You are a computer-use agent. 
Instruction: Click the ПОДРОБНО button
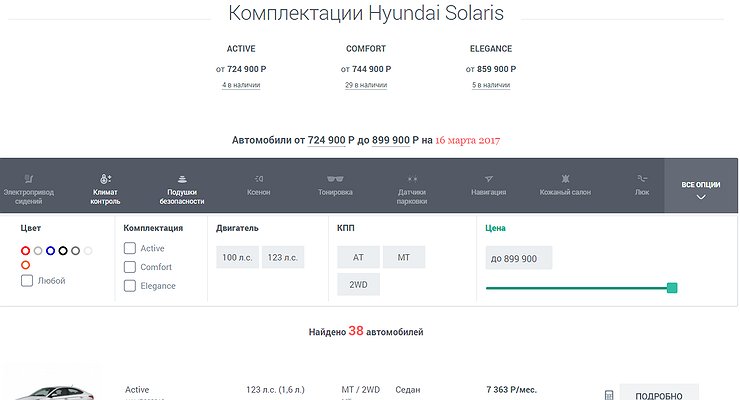(x=659, y=394)
